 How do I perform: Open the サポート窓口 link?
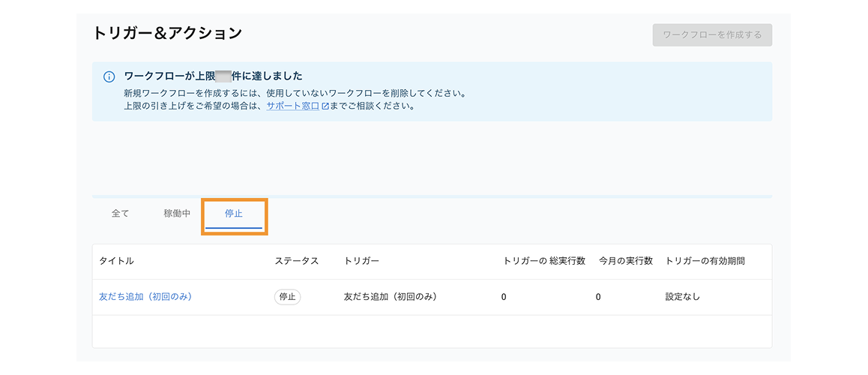(x=293, y=106)
